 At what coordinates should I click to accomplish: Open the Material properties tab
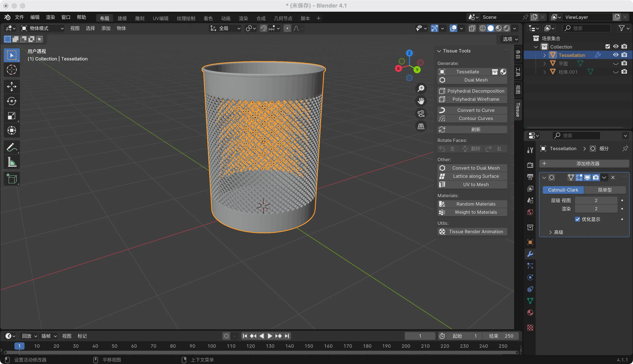point(530,313)
